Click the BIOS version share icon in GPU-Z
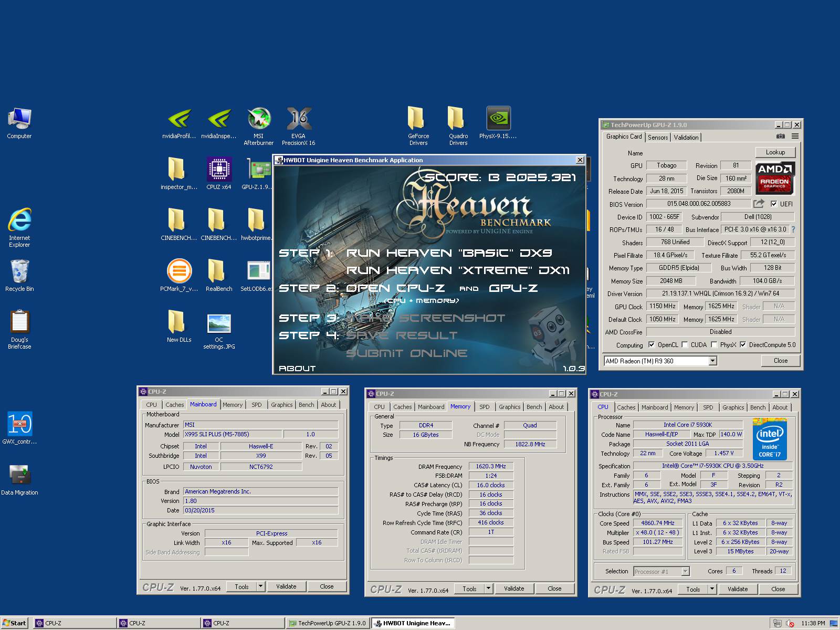840x630 pixels. tap(759, 203)
